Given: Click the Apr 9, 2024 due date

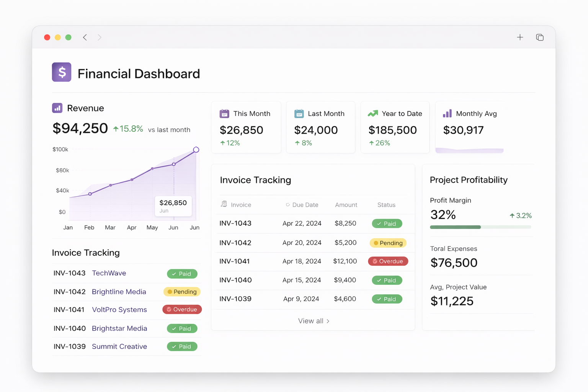Looking at the screenshot, I should tap(301, 299).
